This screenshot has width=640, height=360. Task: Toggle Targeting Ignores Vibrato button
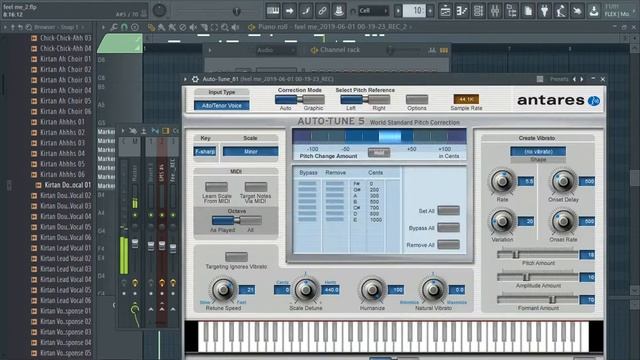[x=236, y=256]
